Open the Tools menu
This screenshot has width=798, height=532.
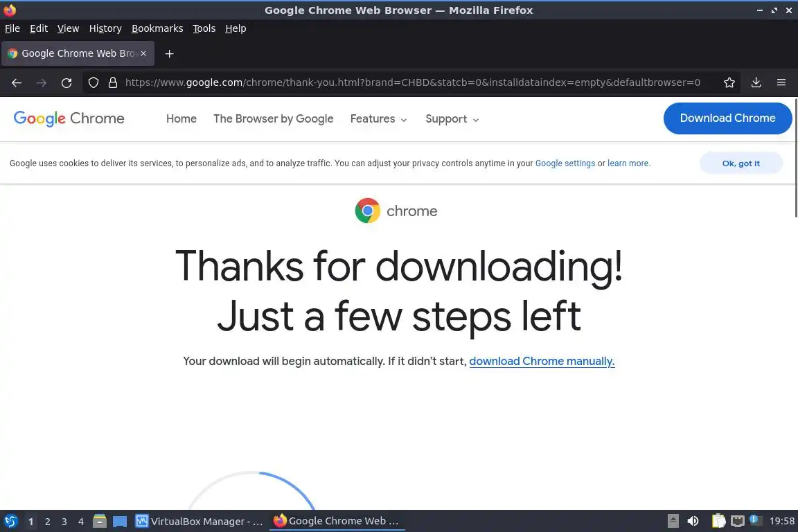[204, 28]
